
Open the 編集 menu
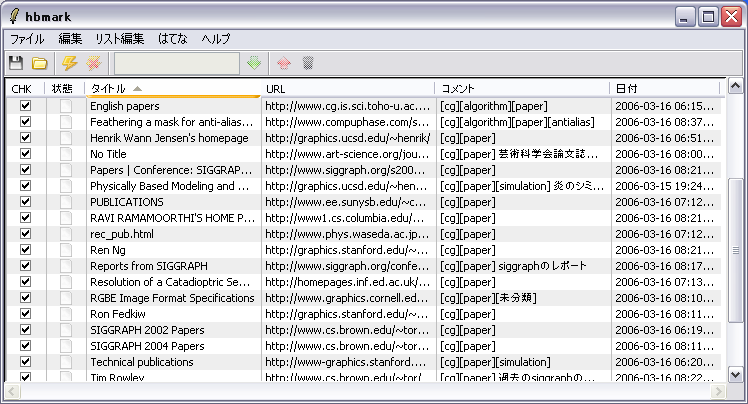[70, 39]
